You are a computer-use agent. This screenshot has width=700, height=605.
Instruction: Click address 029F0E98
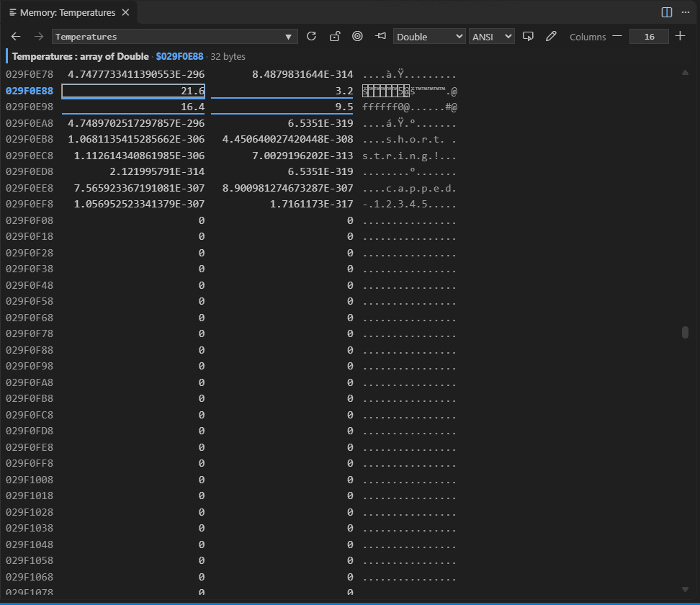pos(30,107)
